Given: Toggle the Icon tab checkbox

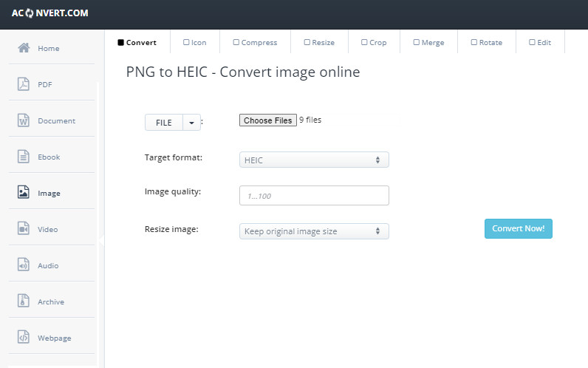Looking at the screenshot, I should pyautogui.click(x=186, y=42).
